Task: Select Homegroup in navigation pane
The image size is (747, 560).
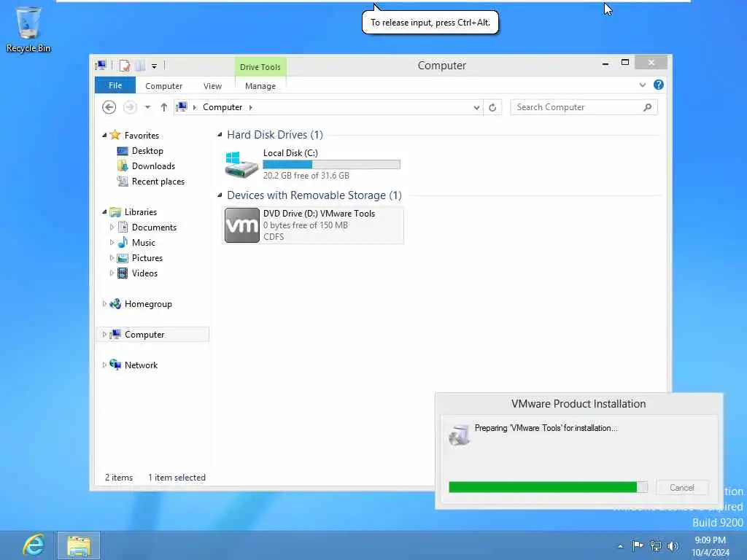Action: pyautogui.click(x=148, y=304)
